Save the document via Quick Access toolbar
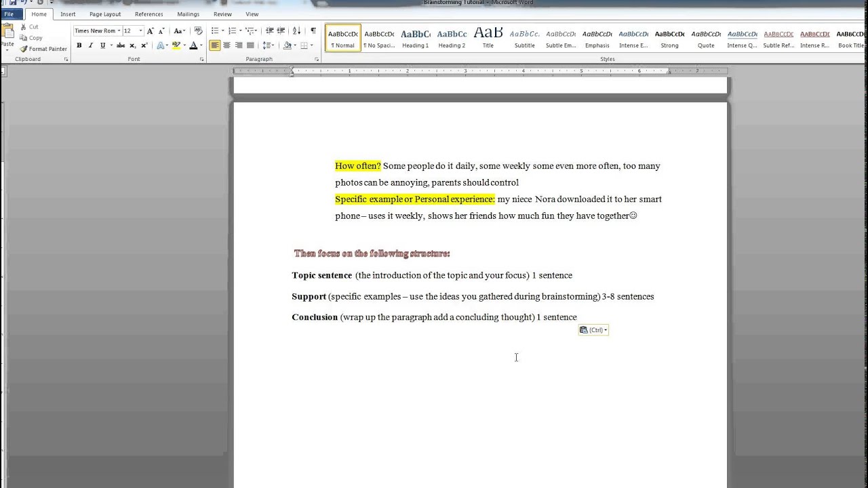Screen dimensions: 868x488 click(13, 3)
